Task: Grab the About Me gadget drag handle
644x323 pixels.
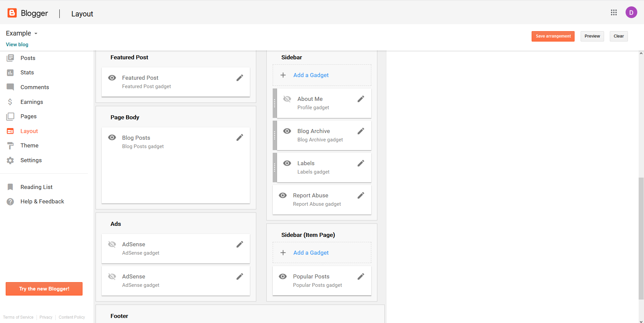Action: pyautogui.click(x=275, y=103)
